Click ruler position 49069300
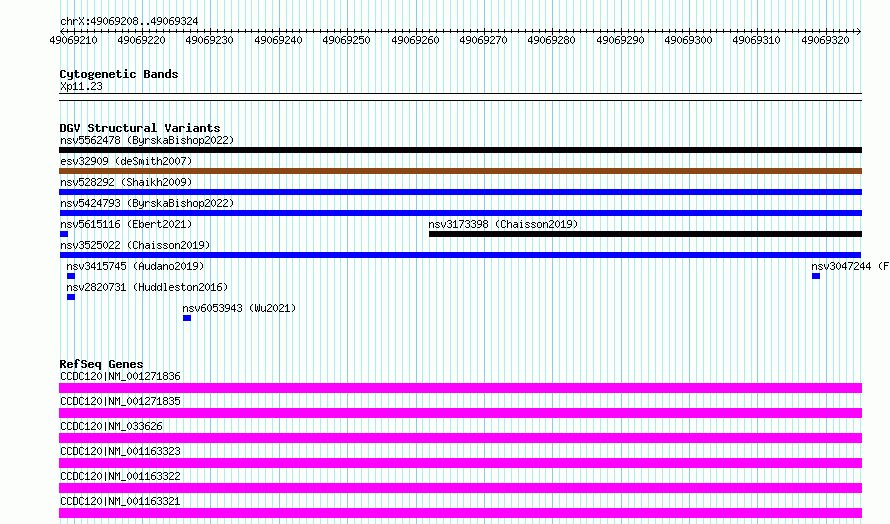The height and width of the screenshot is (524, 890). point(688,40)
